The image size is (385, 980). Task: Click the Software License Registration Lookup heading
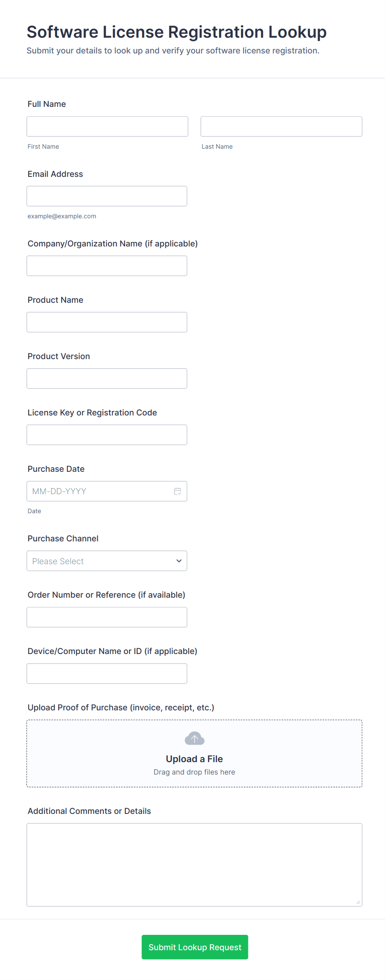click(x=176, y=32)
